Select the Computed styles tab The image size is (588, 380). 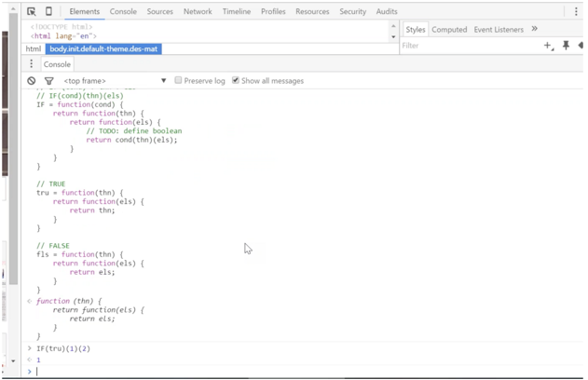(449, 30)
